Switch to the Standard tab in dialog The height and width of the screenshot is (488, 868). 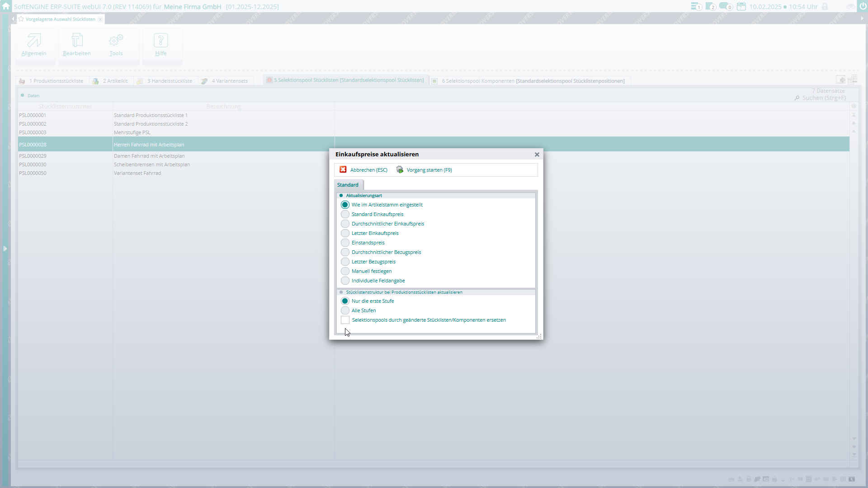(348, 185)
